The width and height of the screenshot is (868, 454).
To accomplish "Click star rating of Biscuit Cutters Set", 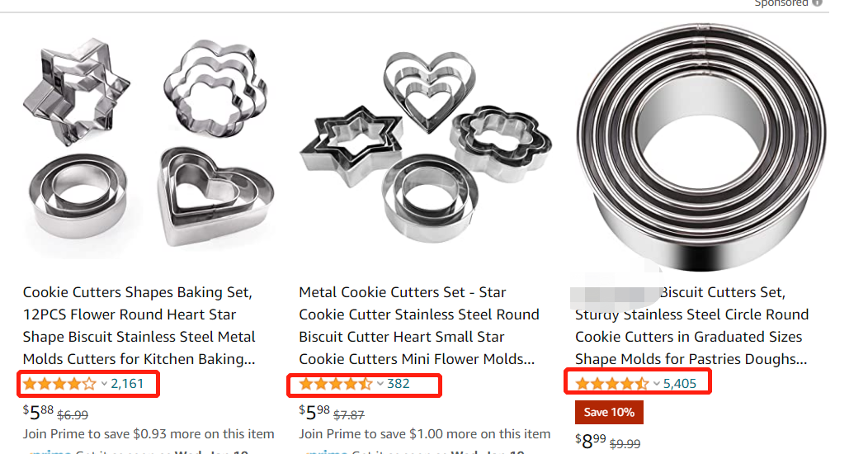I will (611, 384).
